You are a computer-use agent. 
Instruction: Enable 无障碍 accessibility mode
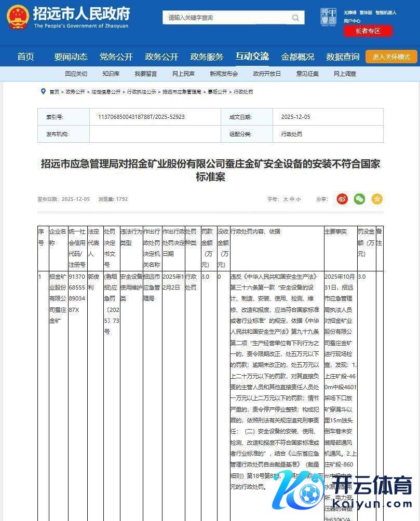(x=349, y=12)
